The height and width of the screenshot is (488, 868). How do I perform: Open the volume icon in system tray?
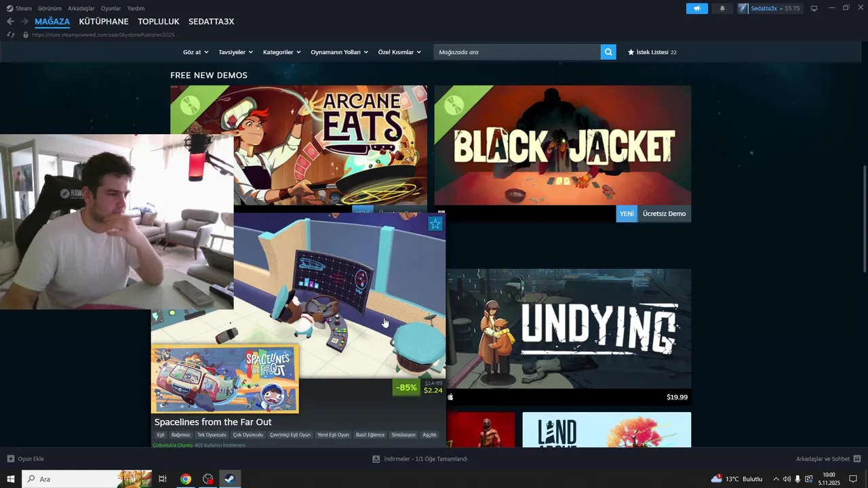(x=787, y=479)
